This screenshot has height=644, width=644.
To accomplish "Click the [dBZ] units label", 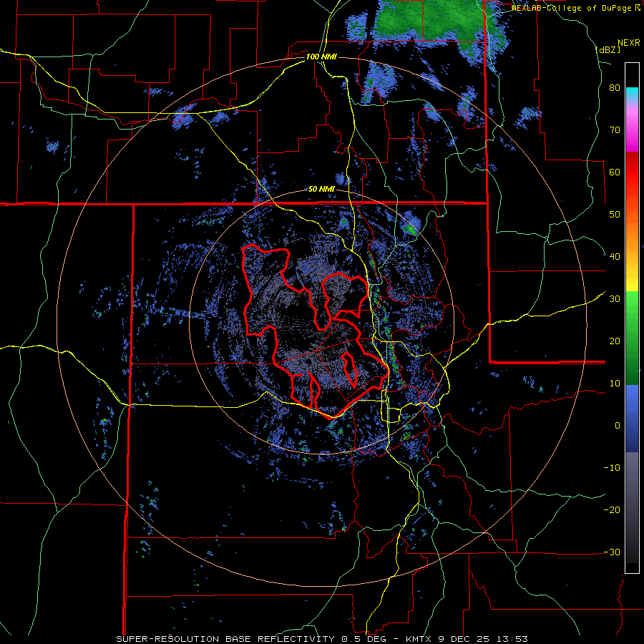I will [x=608, y=49].
